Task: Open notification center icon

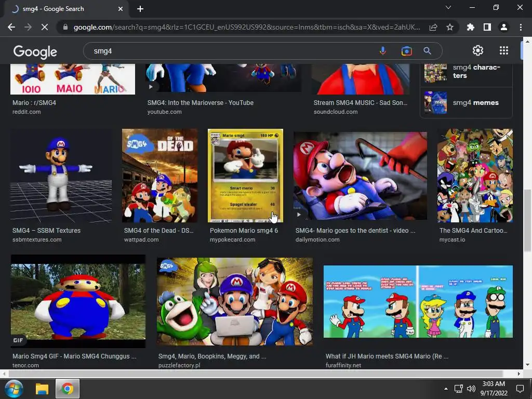Action: point(520,389)
